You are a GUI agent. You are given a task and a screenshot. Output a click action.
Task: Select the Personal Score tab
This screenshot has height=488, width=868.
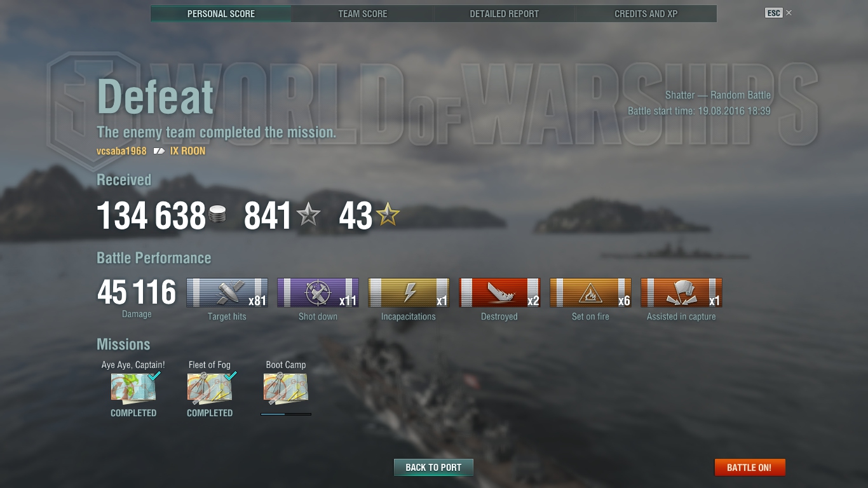click(221, 13)
